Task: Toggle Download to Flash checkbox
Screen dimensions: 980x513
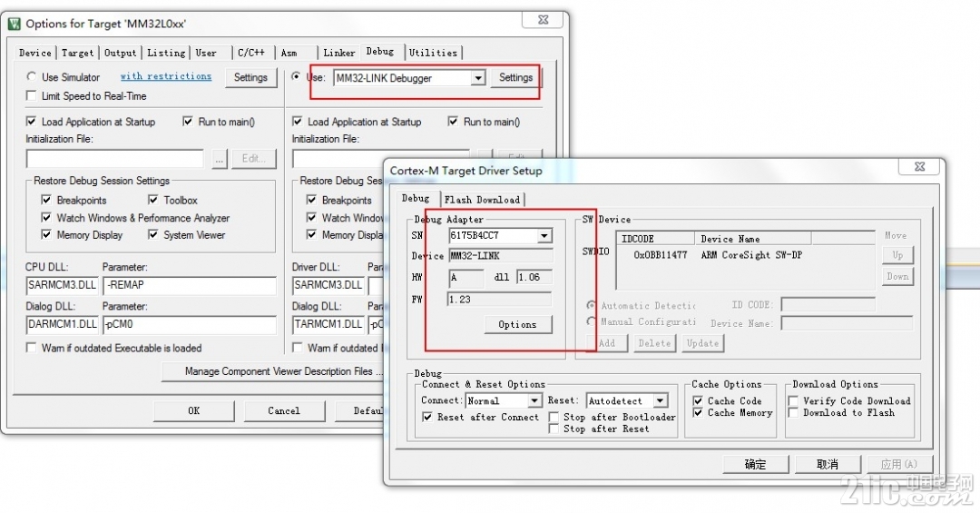Action: [x=794, y=412]
